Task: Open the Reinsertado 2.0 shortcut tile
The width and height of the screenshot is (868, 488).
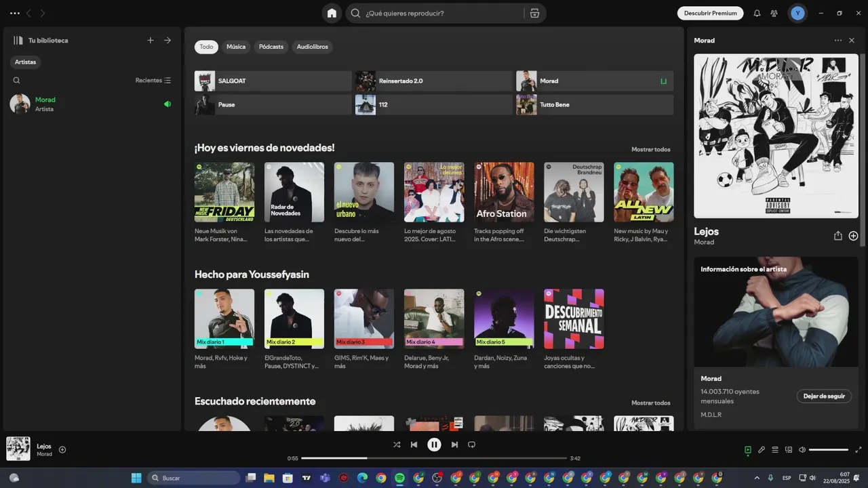Action: (433, 81)
